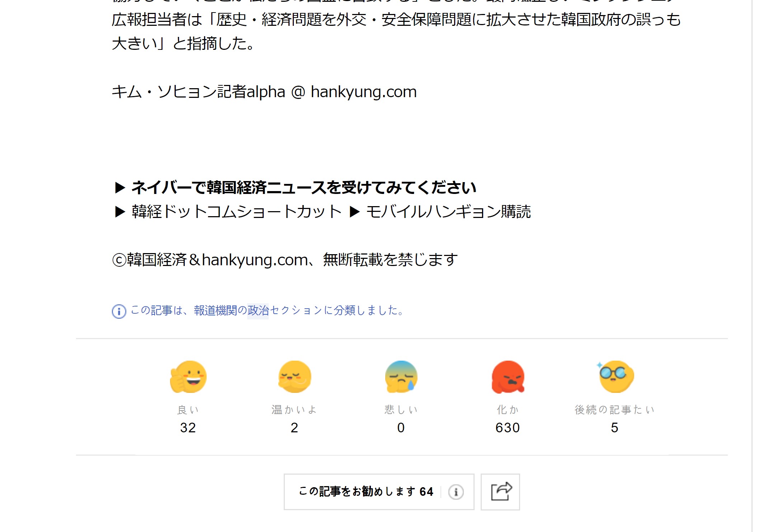Viewport: 773px width, 532px height.
Task: Click the thumbs-up happy emoji reaction
Action: point(188,377)
